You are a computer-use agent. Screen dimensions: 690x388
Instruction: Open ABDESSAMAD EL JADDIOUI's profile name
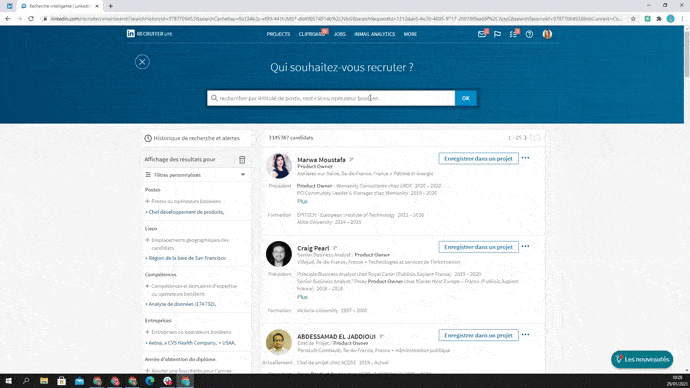click(336, 337)
